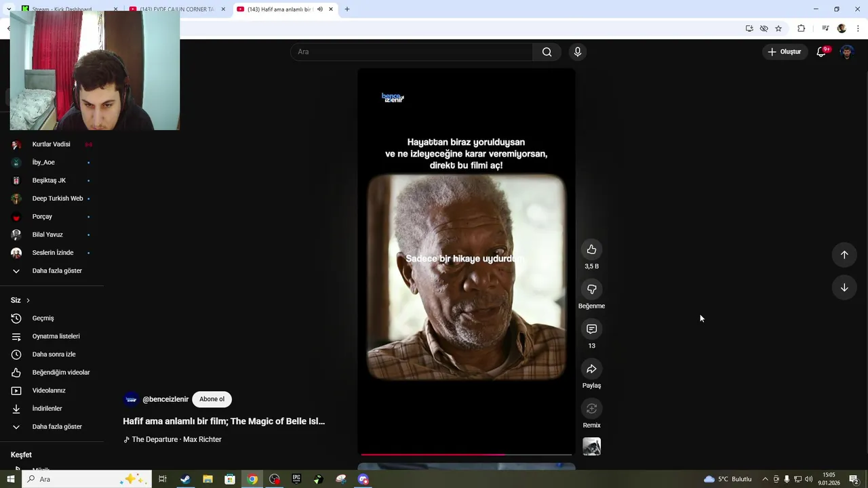This screenshot has width=868, height=488.
Task: Click the Keşfet section heading
Action: coord(21,455)
